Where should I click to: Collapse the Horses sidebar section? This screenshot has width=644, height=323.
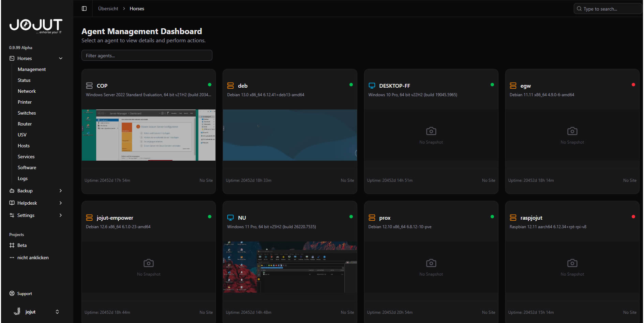point(61,58)
